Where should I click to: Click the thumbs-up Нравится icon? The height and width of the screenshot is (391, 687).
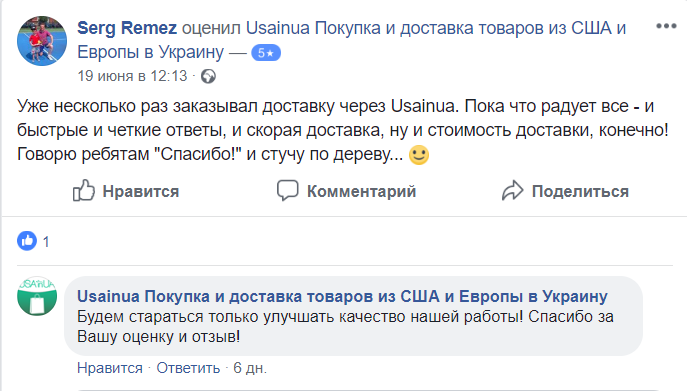tap(84, 191)
